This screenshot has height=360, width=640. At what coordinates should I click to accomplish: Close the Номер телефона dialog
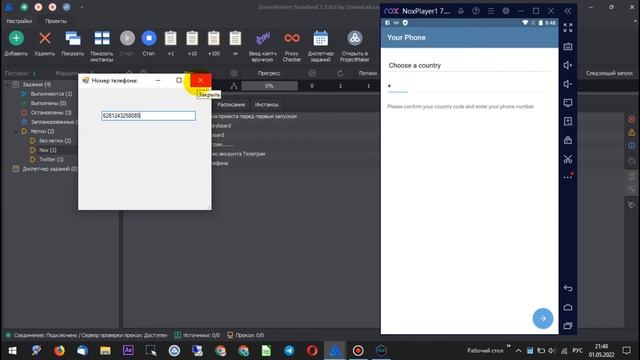[200, 80]
